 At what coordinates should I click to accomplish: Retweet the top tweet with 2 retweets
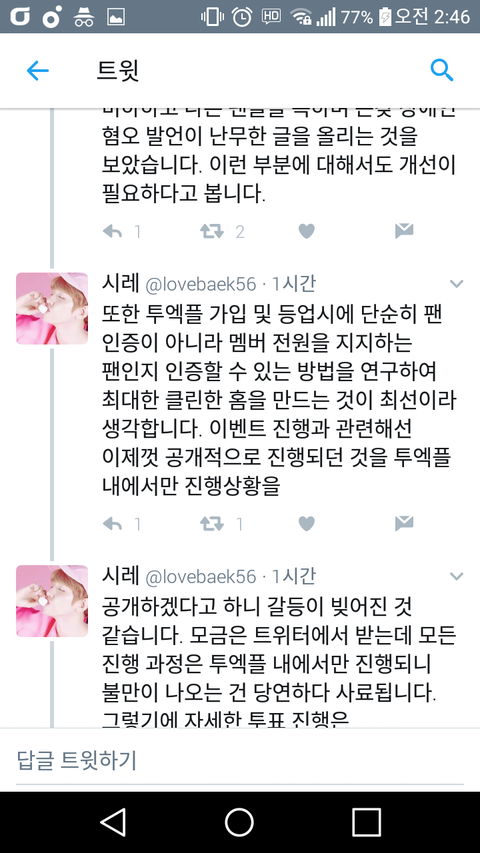[x=212, y=232]
